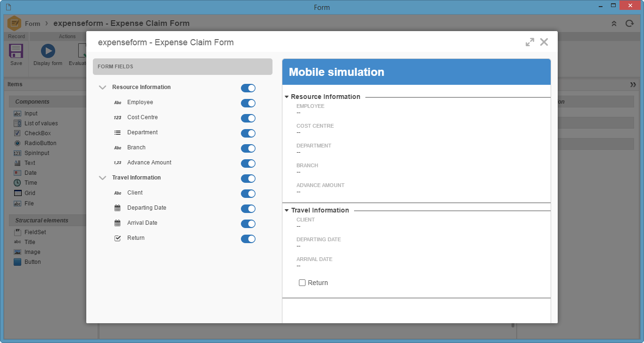Toggle the Resource Information section switch
Screen dimensions: 644x343
click(x=248, y=88)
